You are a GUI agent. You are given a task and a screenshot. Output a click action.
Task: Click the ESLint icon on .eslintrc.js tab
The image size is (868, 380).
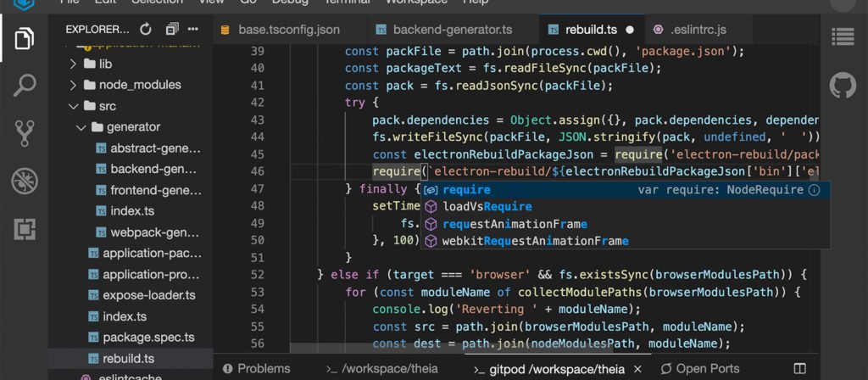pyautogui.click(x=658, y=30)
